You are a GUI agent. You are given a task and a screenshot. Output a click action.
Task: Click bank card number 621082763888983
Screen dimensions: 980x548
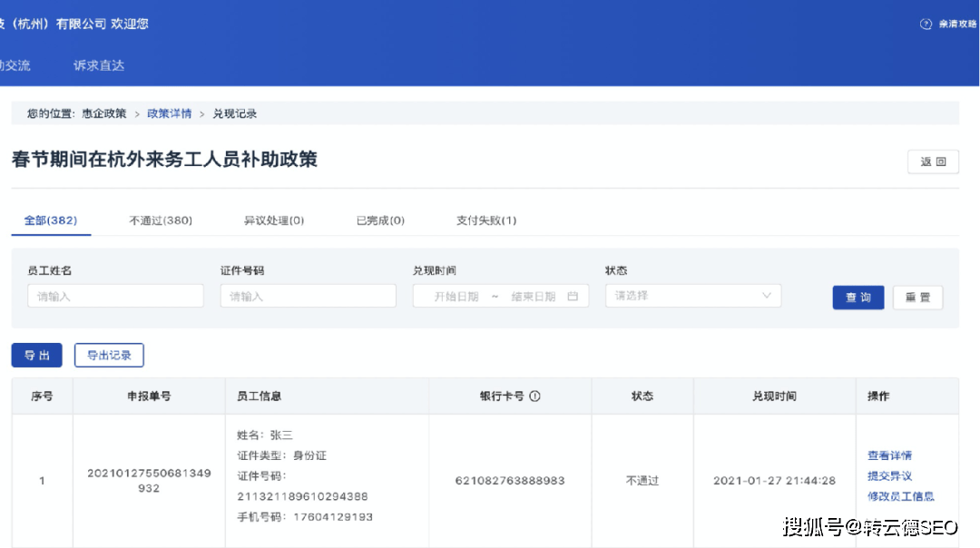(x=510, y=481)
